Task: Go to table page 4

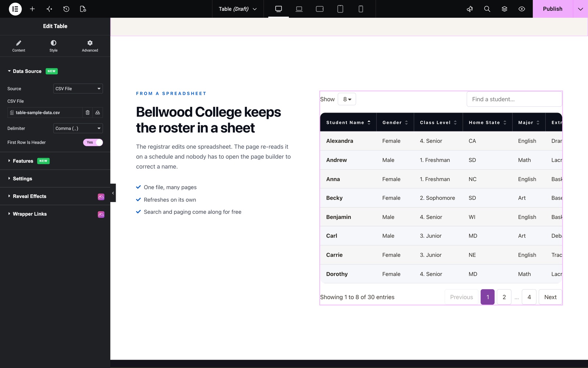Action: point(529,297)
